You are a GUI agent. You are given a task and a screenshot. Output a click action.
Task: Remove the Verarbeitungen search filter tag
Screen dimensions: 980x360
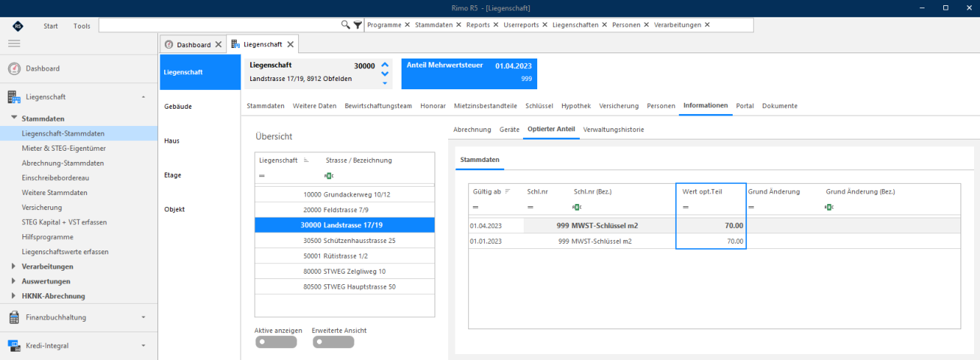707,25
